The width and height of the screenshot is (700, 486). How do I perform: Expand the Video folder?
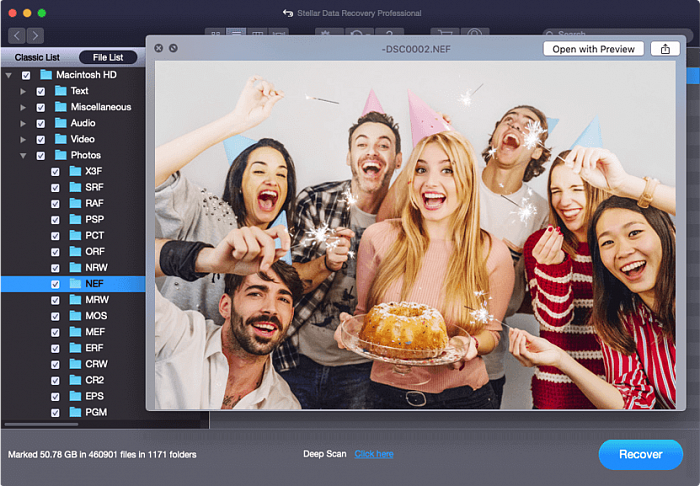[x=23, y=139]
